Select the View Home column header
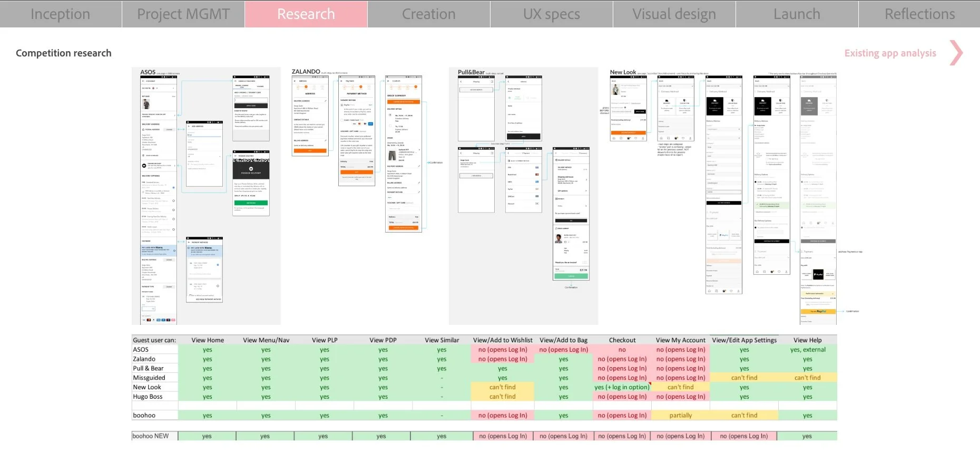Viewport: 980px width, 452px height. (x=208, y=340)
